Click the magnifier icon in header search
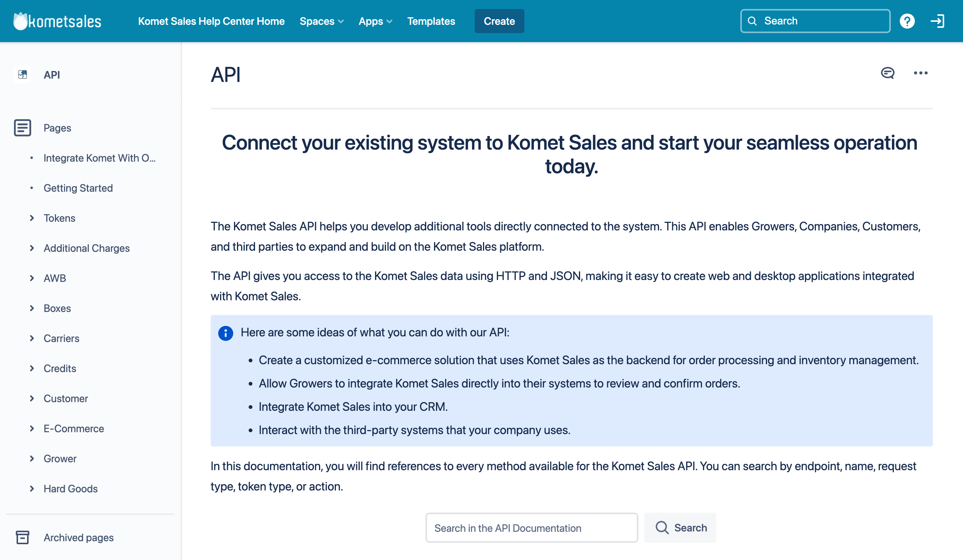963x560 pixels. coord(752,21)
